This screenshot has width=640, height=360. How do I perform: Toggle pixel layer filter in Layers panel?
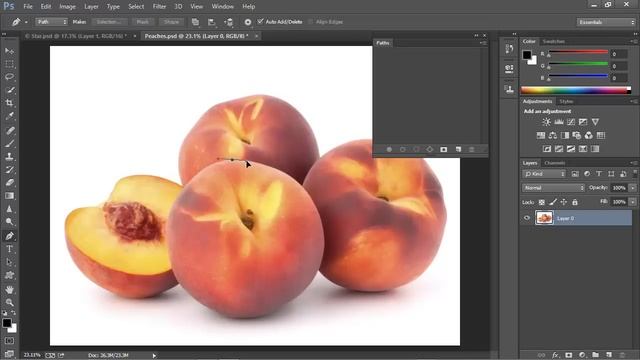(575, 174)
